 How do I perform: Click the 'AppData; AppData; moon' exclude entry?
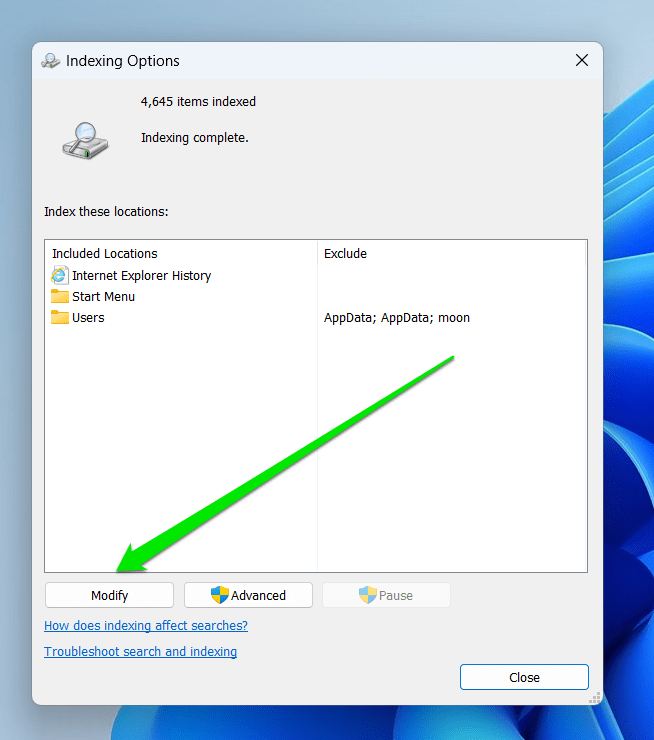click(397, 318)
